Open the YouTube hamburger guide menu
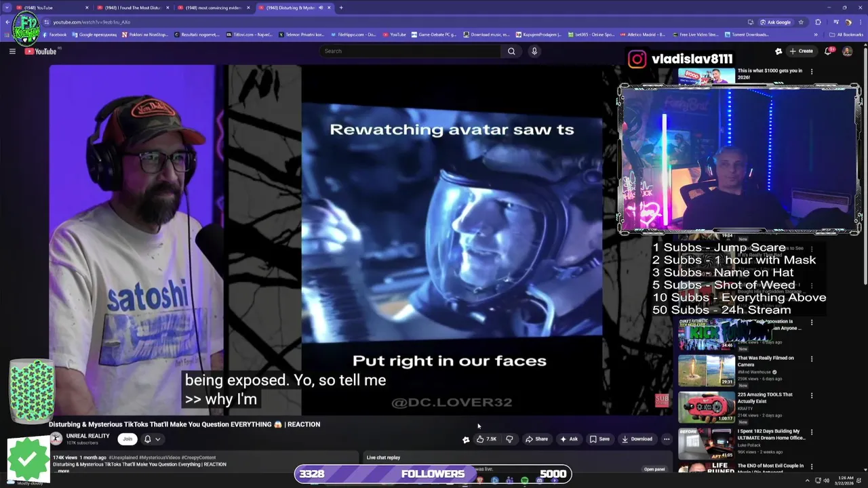 12,52
